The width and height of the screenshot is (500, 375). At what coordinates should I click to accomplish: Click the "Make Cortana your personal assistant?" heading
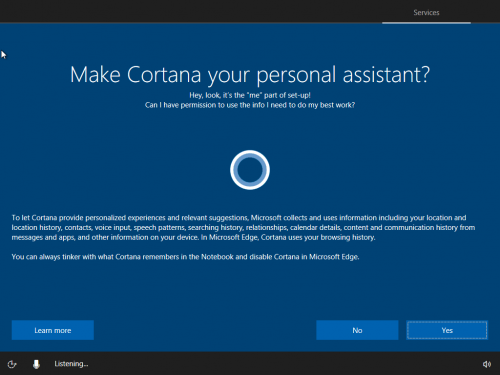click(x=250, y=74)
